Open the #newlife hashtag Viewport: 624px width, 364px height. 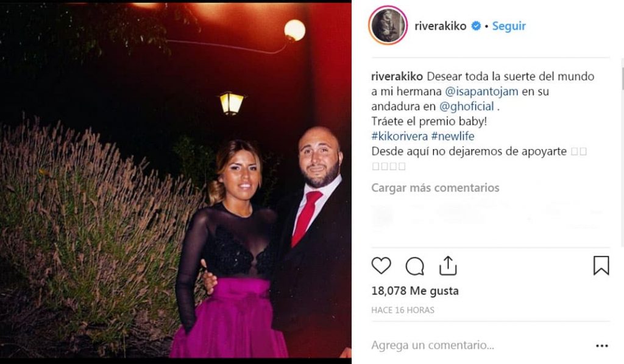(453, 136)
